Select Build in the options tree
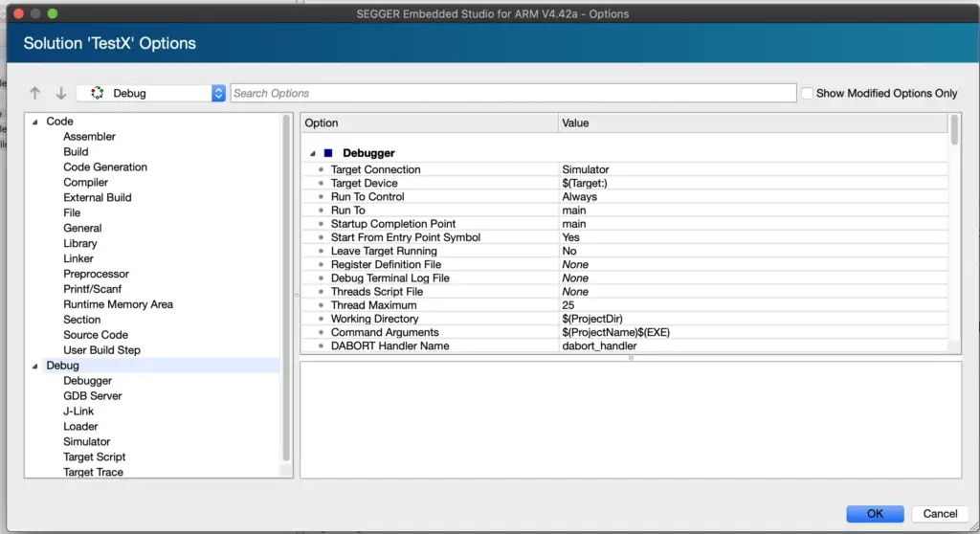This screenshot has height=534, width=980. (76, 152)
